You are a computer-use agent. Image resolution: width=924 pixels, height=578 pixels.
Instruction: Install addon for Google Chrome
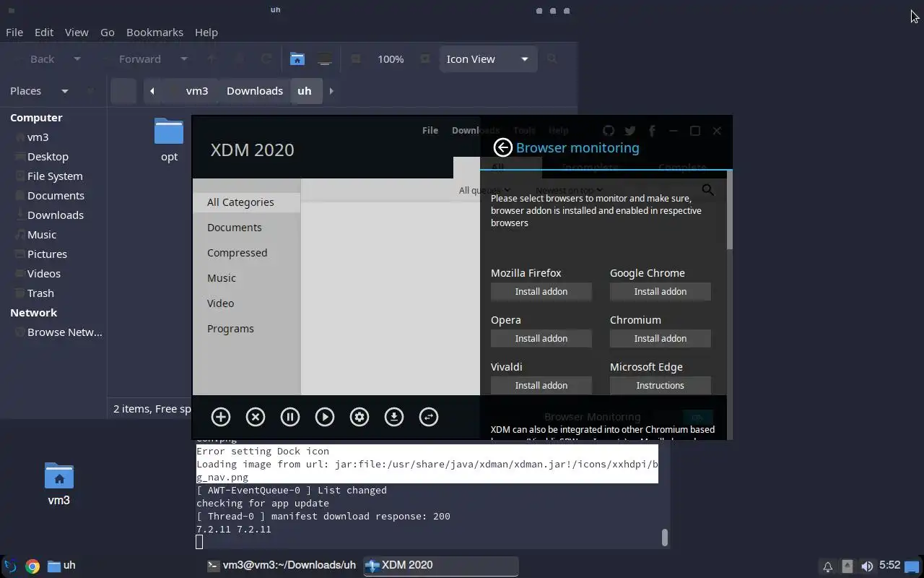click(661, 292)
